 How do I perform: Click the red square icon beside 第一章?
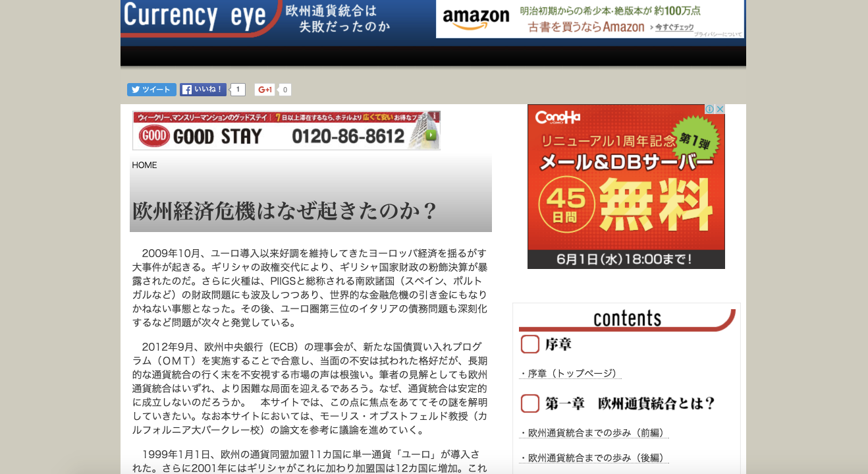click(x=529, y=403)
